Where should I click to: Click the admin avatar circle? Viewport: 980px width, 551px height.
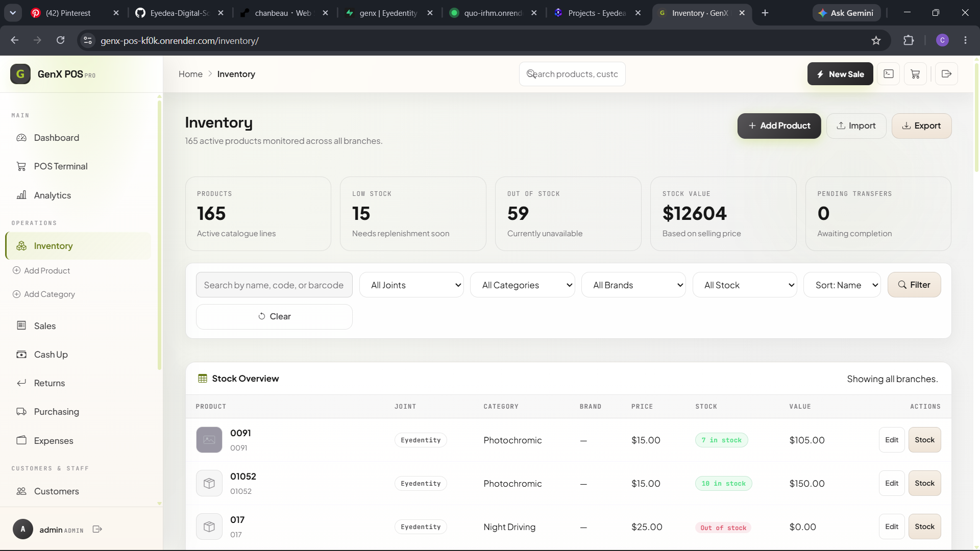23,529
